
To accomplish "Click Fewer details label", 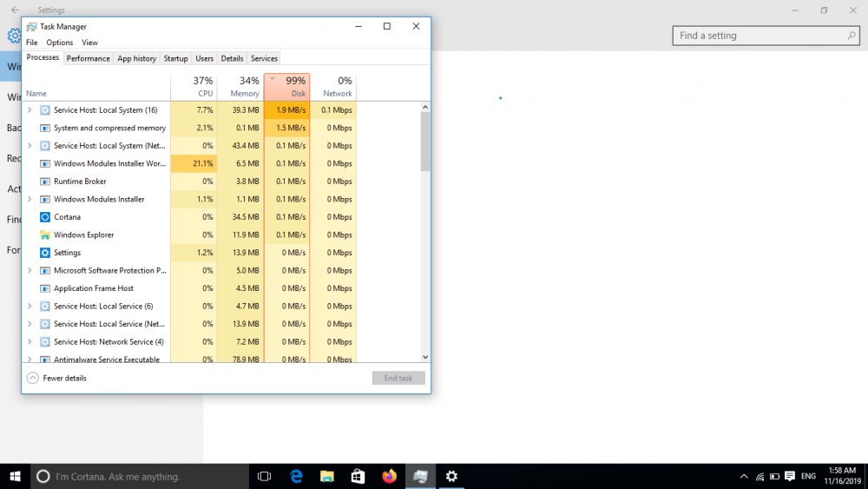I will pos(65,378).
